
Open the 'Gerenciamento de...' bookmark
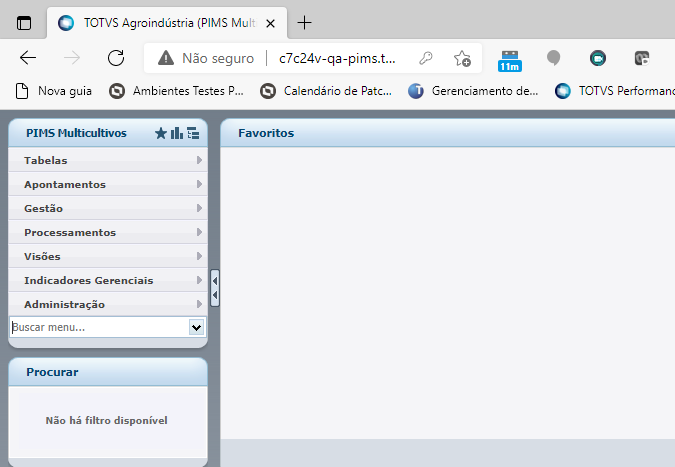coord(473,91)
